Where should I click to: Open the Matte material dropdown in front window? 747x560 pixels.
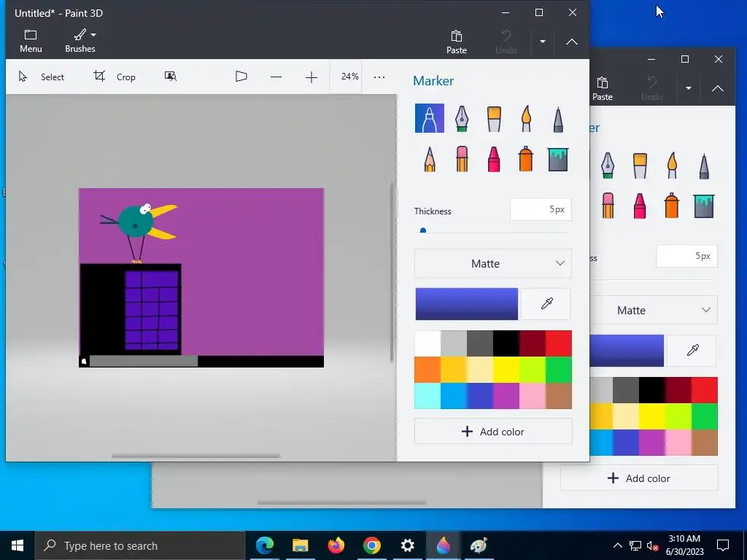click(493, 263)
